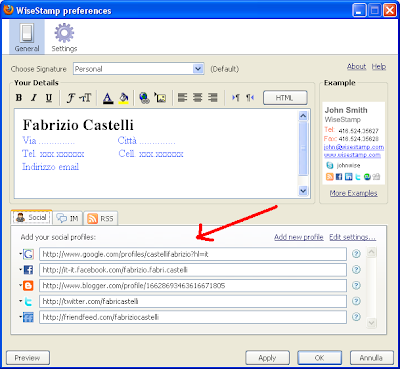Click Twitter icon in example signature
This screenshot has height=369, width=400.
point(358,177)
